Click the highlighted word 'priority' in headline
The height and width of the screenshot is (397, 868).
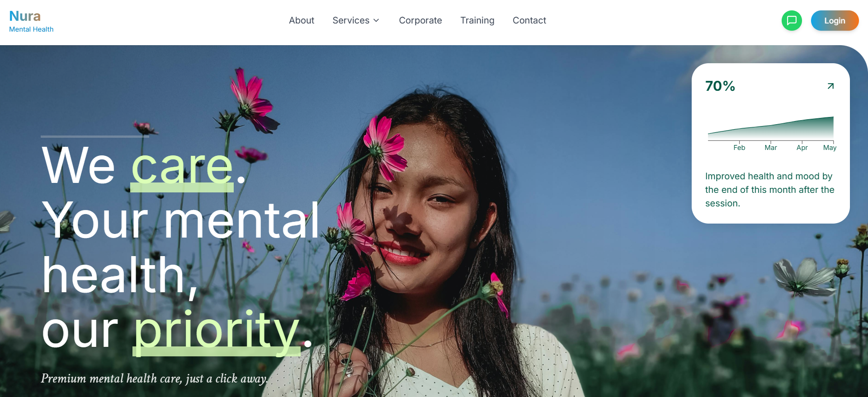217,332
